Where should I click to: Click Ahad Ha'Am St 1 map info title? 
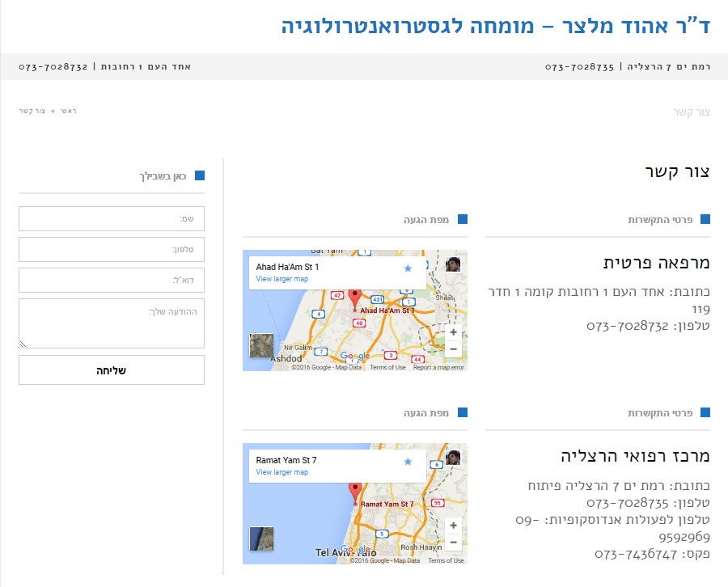pos(287,267)
